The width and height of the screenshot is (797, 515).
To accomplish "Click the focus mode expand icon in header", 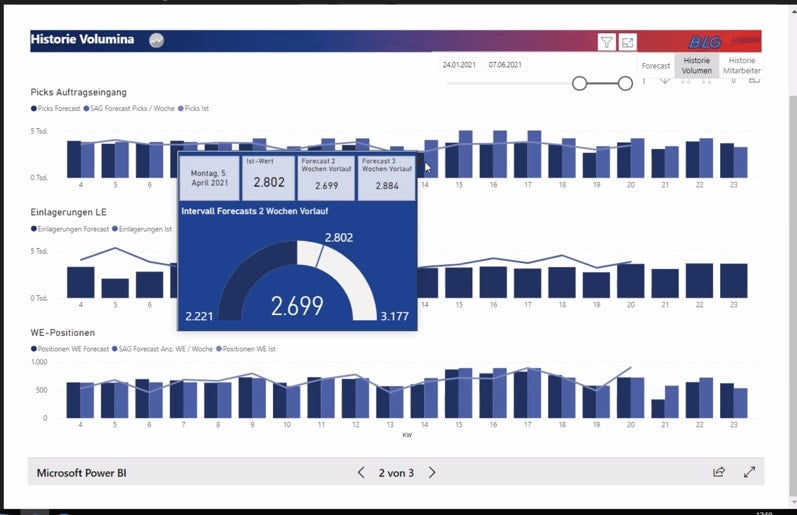I will point(627,42).
